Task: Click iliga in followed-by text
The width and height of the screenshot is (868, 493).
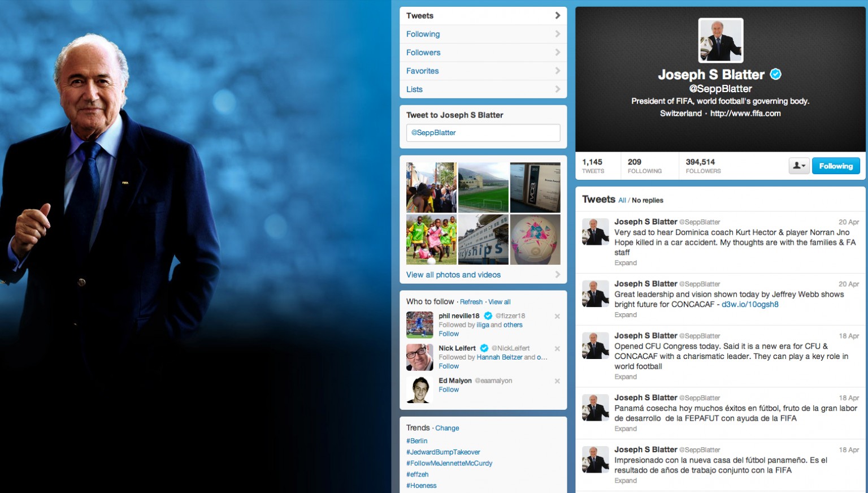Action: (x=483, y=325)
